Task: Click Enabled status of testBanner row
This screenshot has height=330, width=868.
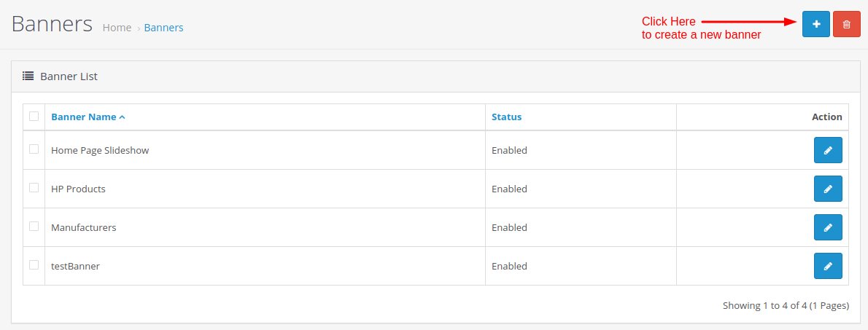Action: [509, 267]
